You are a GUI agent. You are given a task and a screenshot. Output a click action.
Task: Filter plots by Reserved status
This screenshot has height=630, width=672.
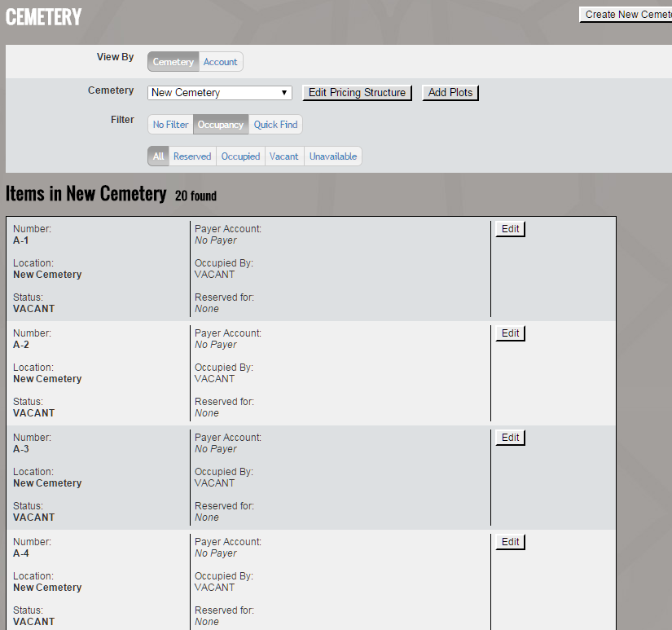(192, 156)
